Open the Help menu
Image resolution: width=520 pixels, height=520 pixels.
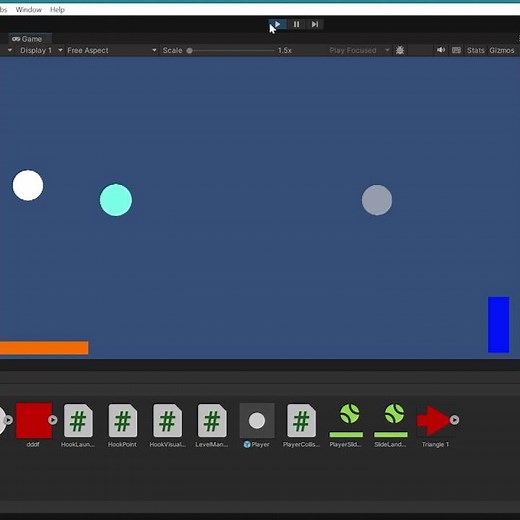[x=57, y=10]
